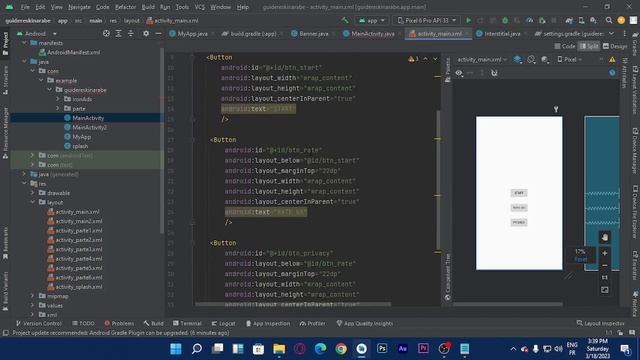The width and height of the screenshot is (640, 360).
Task: Open the Pixel 6 Pro API 33 device dropdown
Action: [426, 20]
